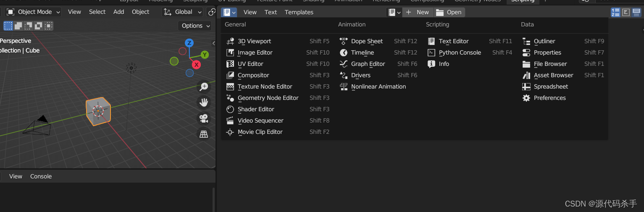Open the Object Mode dropdown

tap(33, 12)
